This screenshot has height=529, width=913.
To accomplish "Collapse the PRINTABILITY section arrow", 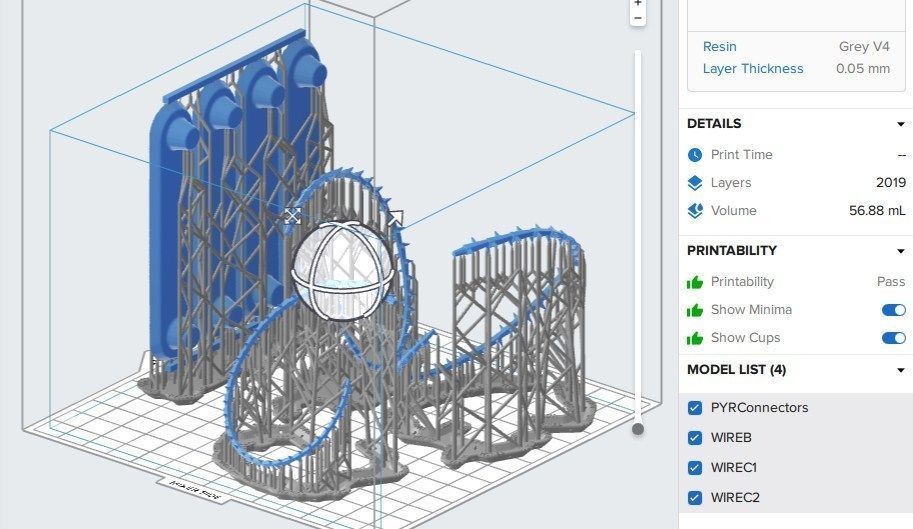I will pos(901,251).
